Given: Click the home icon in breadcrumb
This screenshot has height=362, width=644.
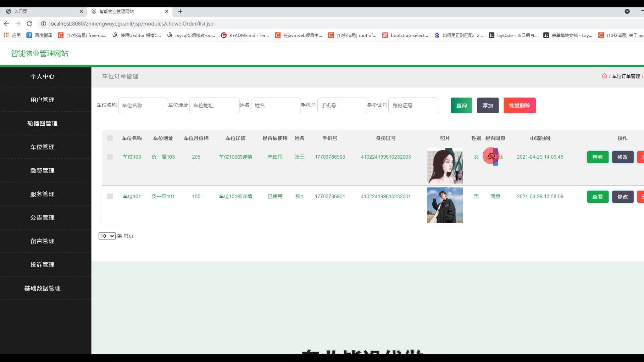Looking at the screenshot, I should coord(604,76).
